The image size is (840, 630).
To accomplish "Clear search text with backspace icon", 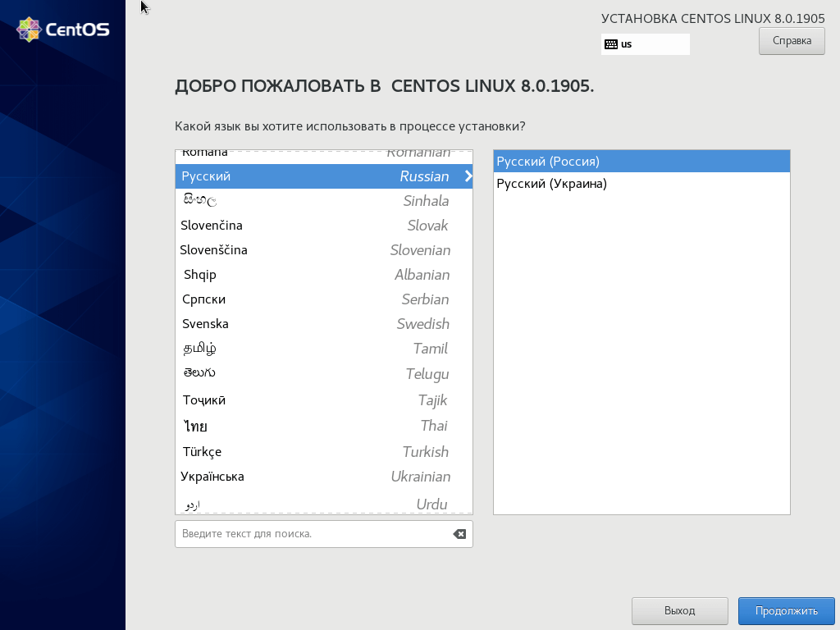I will 459,534.
